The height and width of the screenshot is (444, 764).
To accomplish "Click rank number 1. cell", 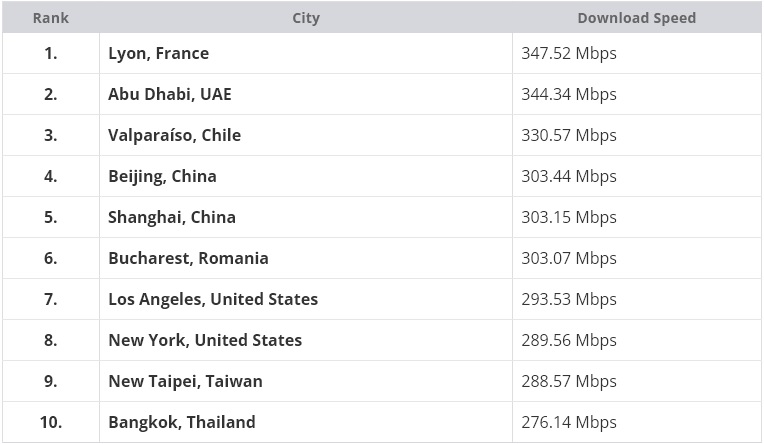I will point(50,53).
